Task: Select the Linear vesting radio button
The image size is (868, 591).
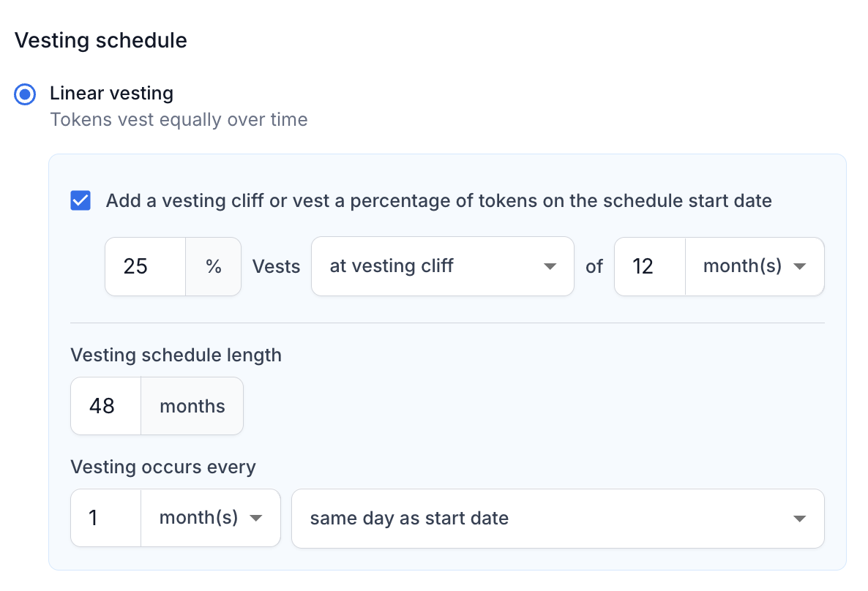Action: pos(25,94)
